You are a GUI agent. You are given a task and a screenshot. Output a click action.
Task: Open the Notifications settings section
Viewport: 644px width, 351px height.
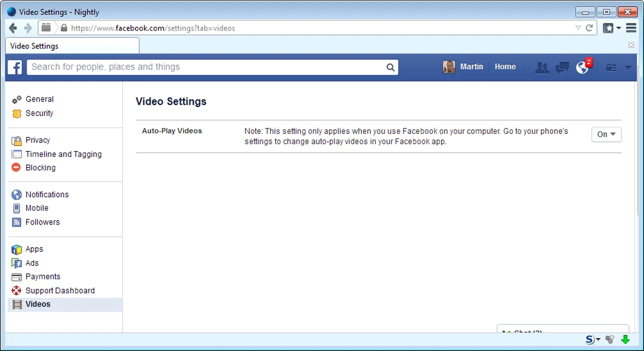(47, 195)
